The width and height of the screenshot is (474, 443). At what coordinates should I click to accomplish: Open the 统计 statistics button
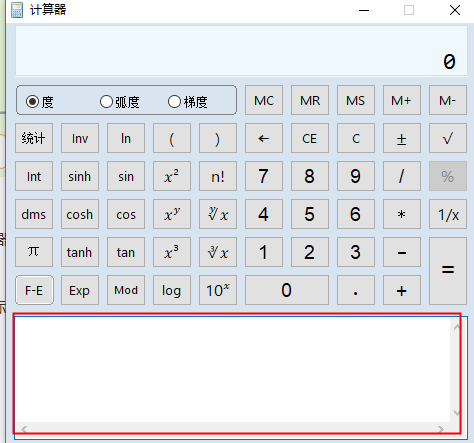coord(34,138)
